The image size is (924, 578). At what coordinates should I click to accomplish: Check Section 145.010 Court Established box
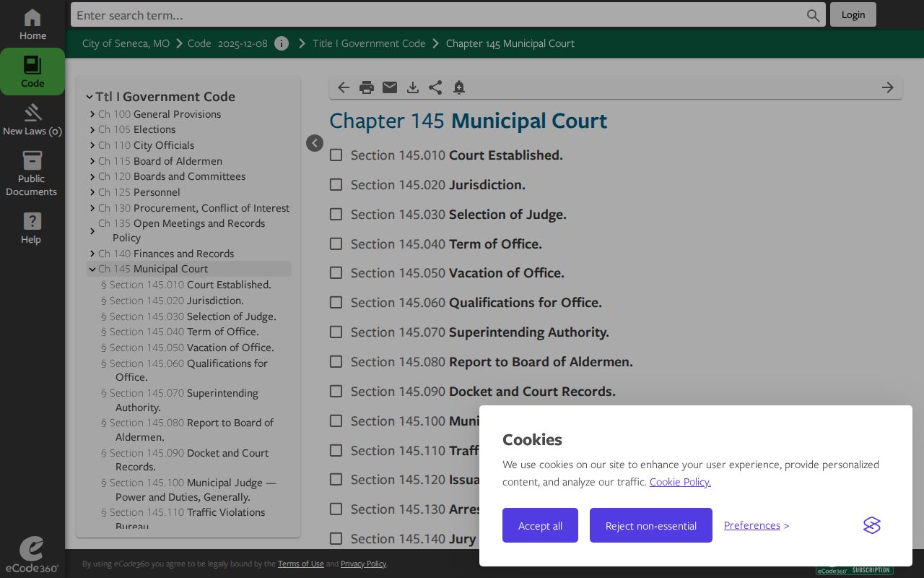336,155
